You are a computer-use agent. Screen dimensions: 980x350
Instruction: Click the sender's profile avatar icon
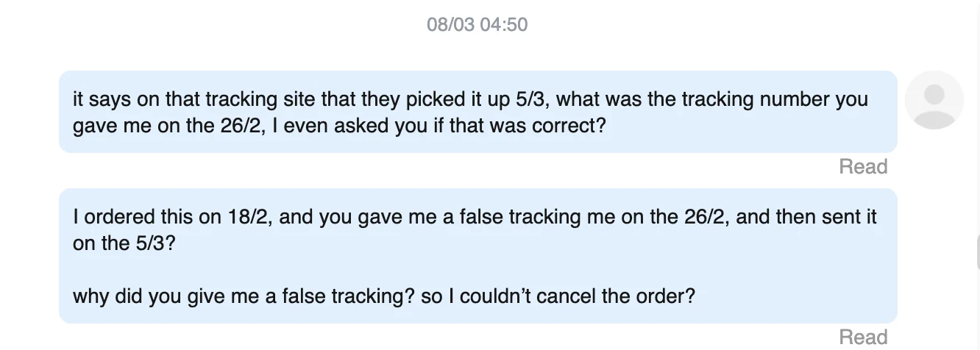pos(934,99)
